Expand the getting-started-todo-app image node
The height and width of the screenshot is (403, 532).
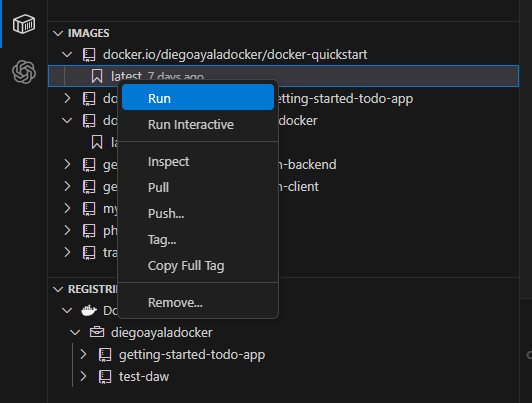(x=67, y=98)
